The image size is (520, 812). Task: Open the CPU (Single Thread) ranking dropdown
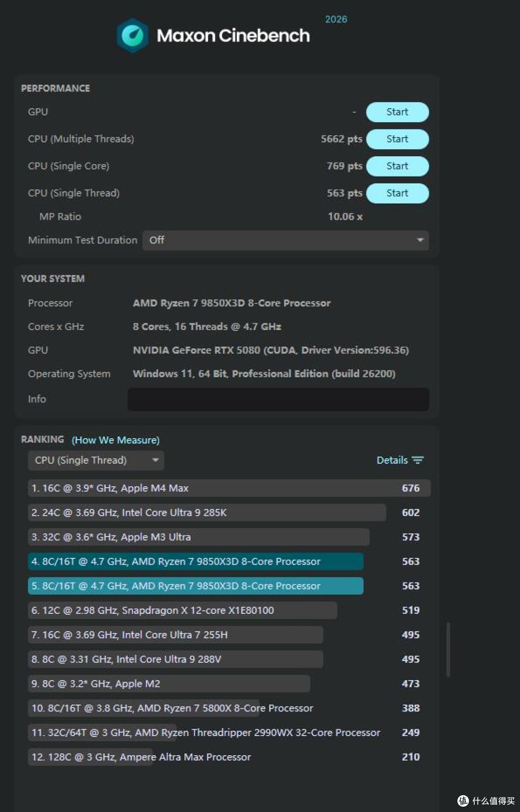(x=96, y=460)
